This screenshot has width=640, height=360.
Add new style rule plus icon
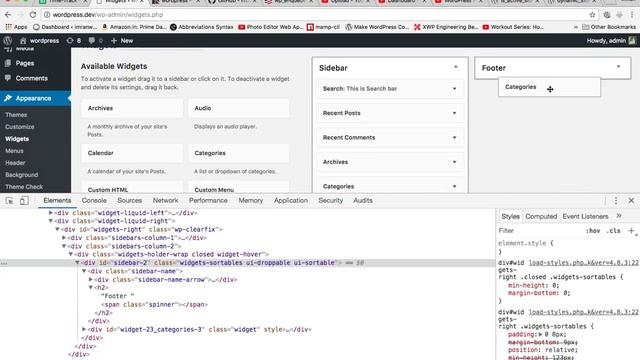[x=631, y=231]
